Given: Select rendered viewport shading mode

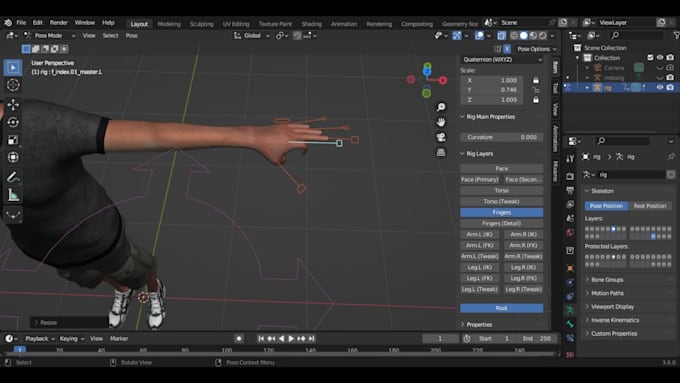Looking at the screenshot, I should tap(543, 36).
